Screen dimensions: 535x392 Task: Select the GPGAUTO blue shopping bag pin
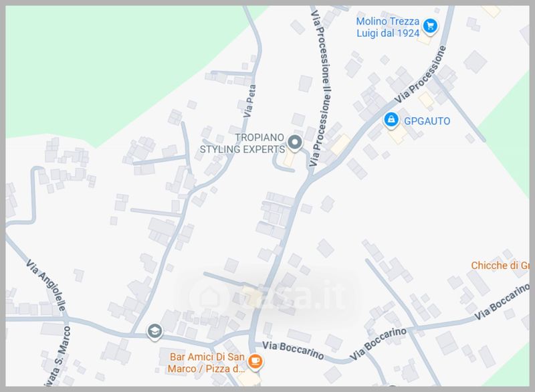point(391,120)
